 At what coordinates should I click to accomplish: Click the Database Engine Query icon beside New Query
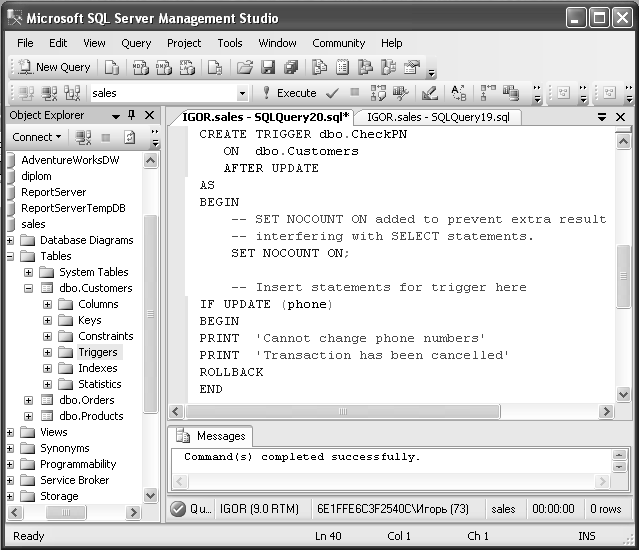click(112, 67)
